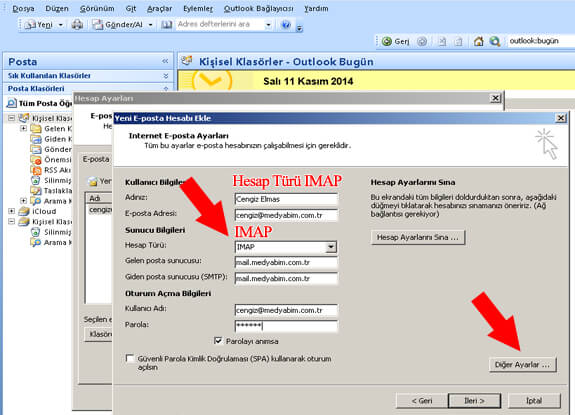Open the Düzen menu
This screenshot has height=415, width=575.
pyautogui.click(x=57, y=8)
